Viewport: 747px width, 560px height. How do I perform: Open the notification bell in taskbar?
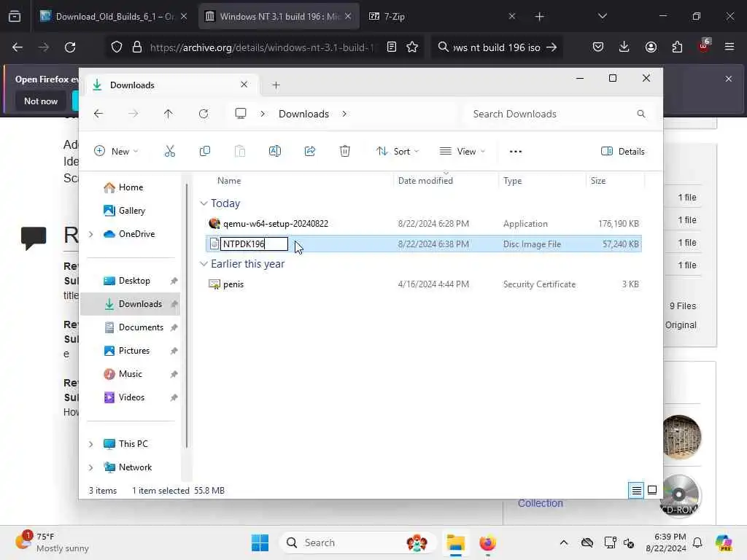[697, 542]
